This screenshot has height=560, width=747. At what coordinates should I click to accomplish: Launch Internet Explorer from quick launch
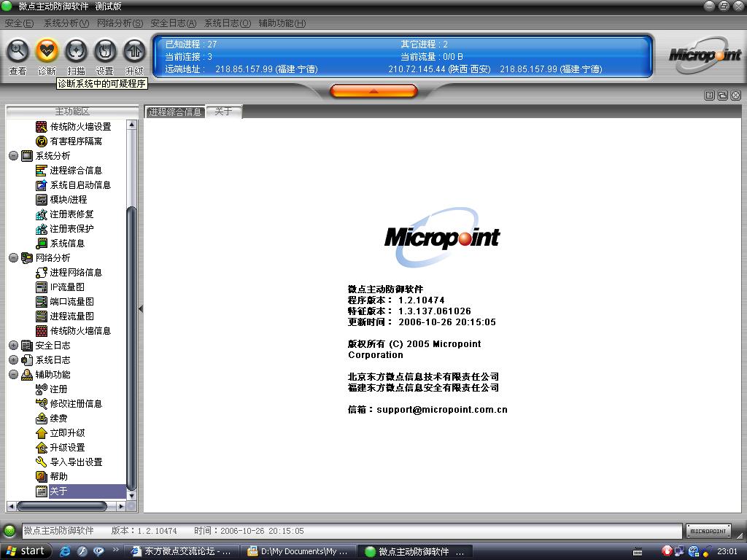pyautogui.click(x=65, y=551)
